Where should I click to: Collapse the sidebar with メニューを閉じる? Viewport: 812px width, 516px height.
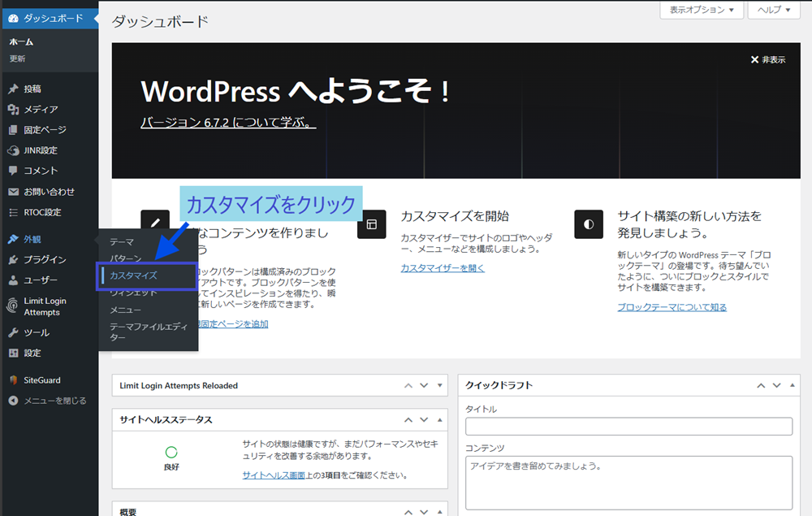pyautogui.click(x=47, y=401)
